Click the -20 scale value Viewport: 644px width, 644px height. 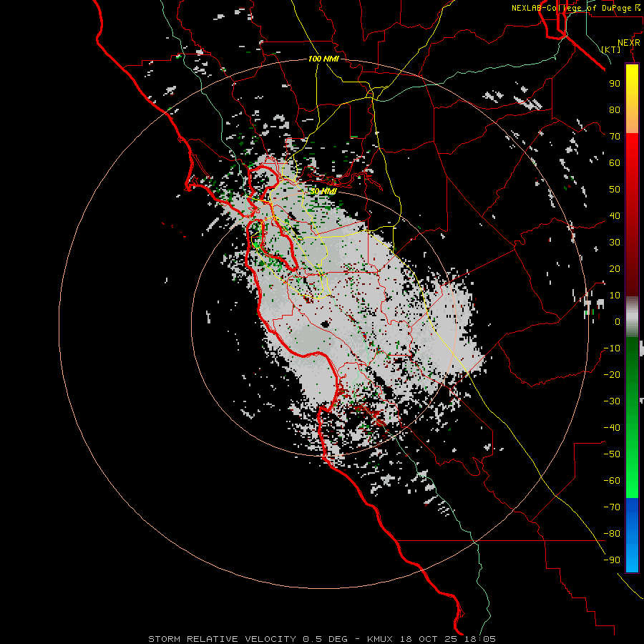click(612, 374)
